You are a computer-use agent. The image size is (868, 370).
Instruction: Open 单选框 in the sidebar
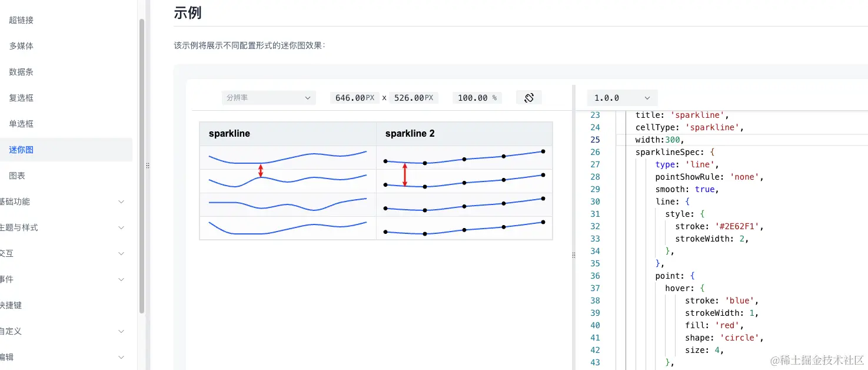[x=21, y=124]
